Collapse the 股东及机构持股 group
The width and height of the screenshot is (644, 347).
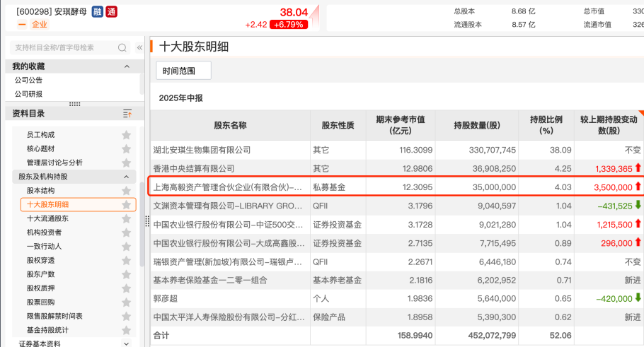pyautogui.click(x=127, y=177)
